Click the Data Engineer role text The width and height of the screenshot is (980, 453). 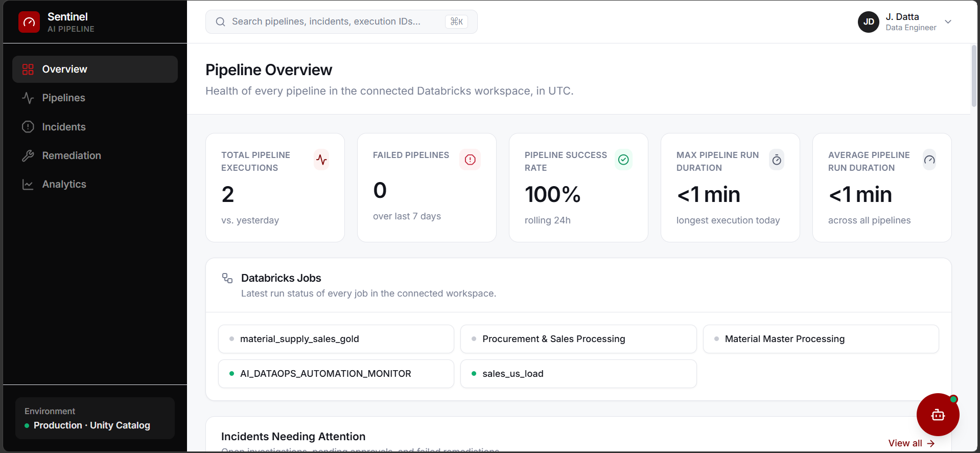click(911, 28)
